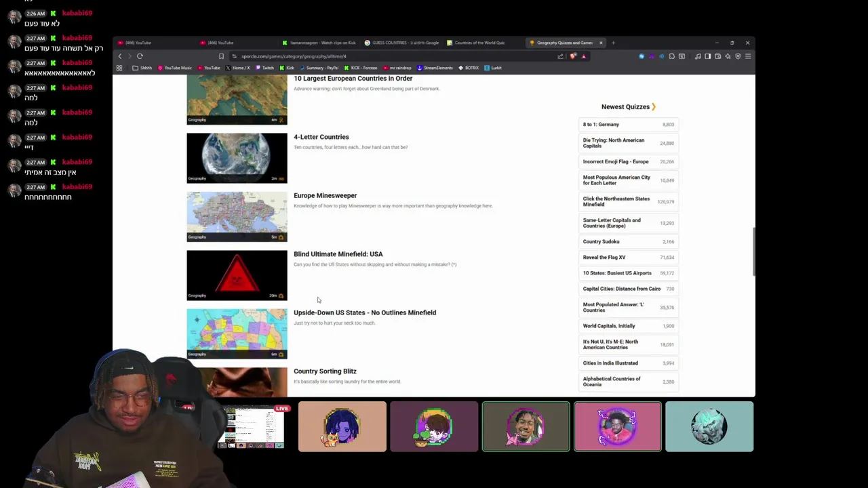Image resolution: width=868 pixels, height=488 pixels.
Task: Open the KICK - Forceee bookmark
Action: tap(361, 68)
